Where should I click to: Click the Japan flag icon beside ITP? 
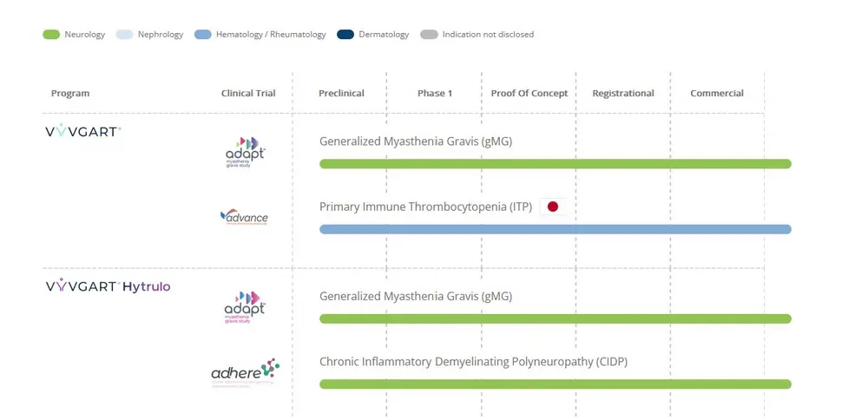coord(552,207)
